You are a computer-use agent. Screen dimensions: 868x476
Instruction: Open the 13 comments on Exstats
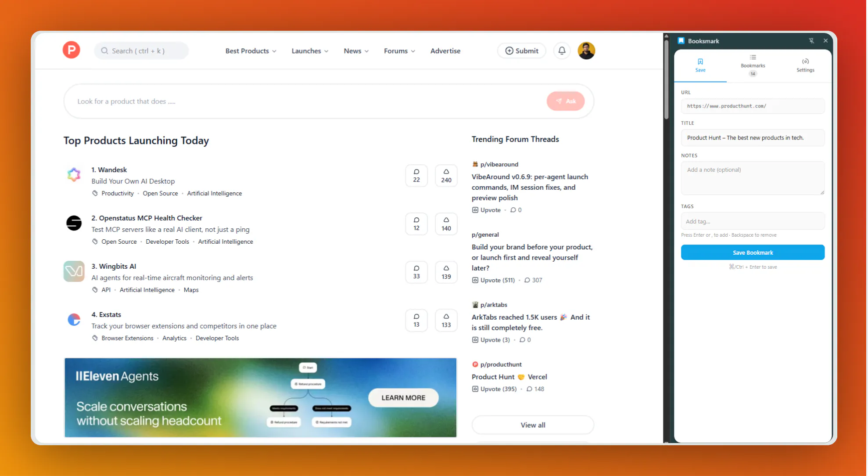tap(416, 321)
